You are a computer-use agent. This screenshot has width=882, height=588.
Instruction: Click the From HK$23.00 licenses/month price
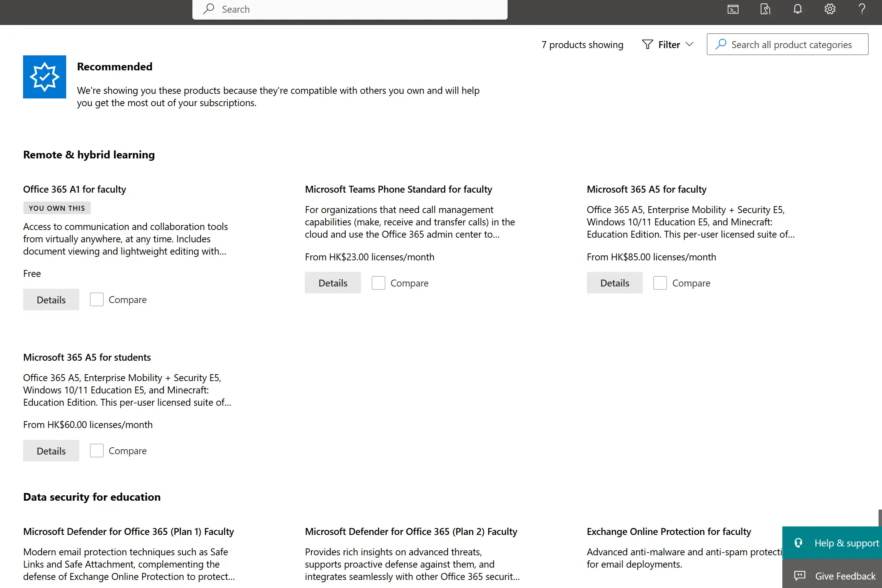[369, 257]
